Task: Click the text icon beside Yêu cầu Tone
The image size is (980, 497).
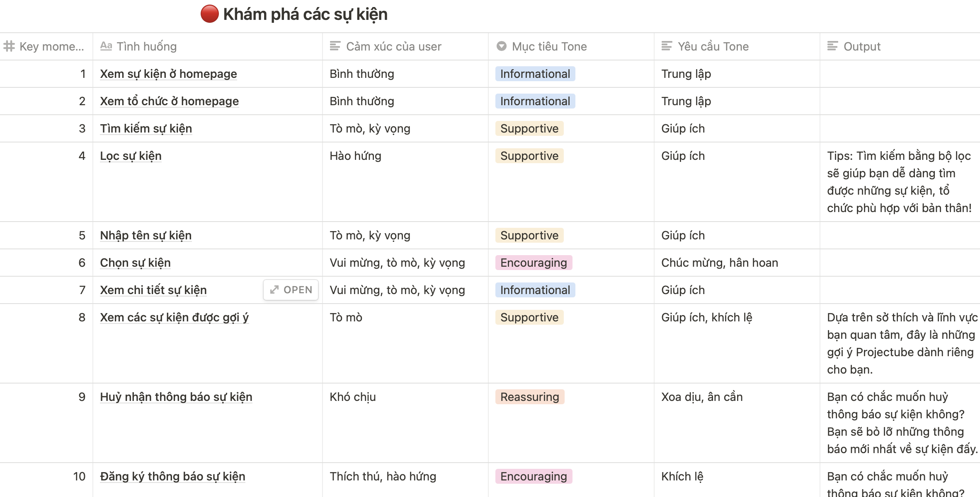Action: (667, 46)
